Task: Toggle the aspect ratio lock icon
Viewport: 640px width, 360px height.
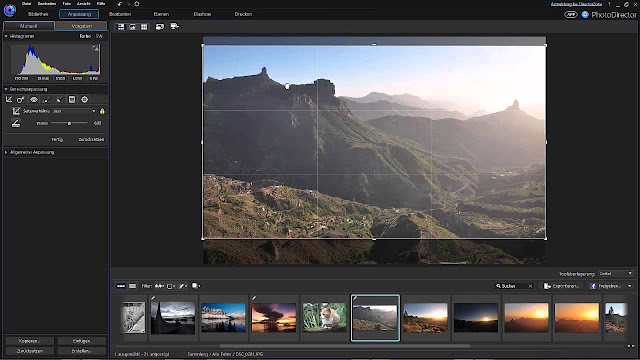Action: coord(102,111)
